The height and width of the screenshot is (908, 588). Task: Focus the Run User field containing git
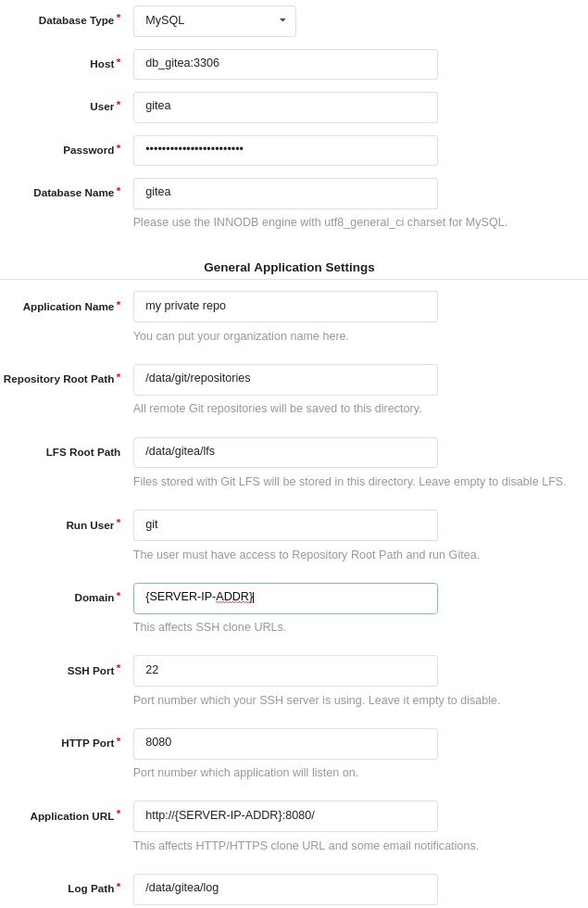coord(285,525)
